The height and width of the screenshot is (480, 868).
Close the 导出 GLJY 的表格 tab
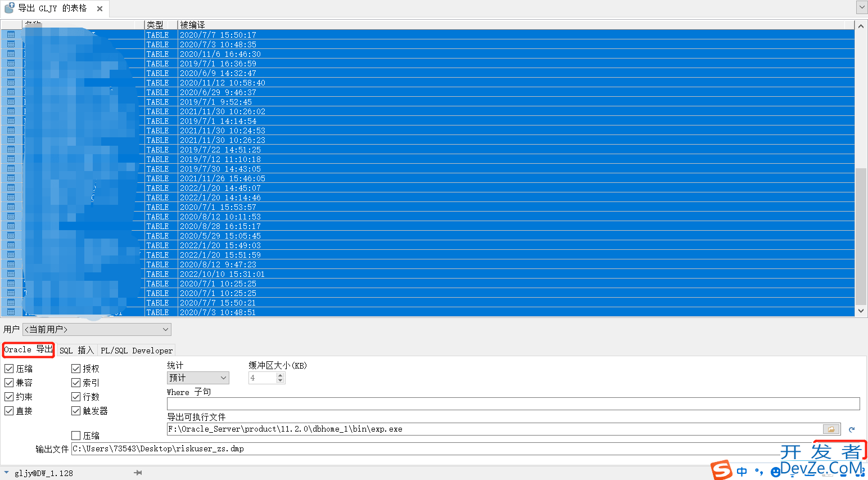tap(100, 8)
